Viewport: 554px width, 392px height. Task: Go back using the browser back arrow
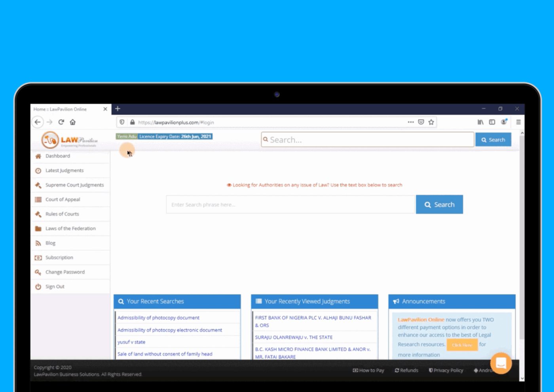point(38,122)
